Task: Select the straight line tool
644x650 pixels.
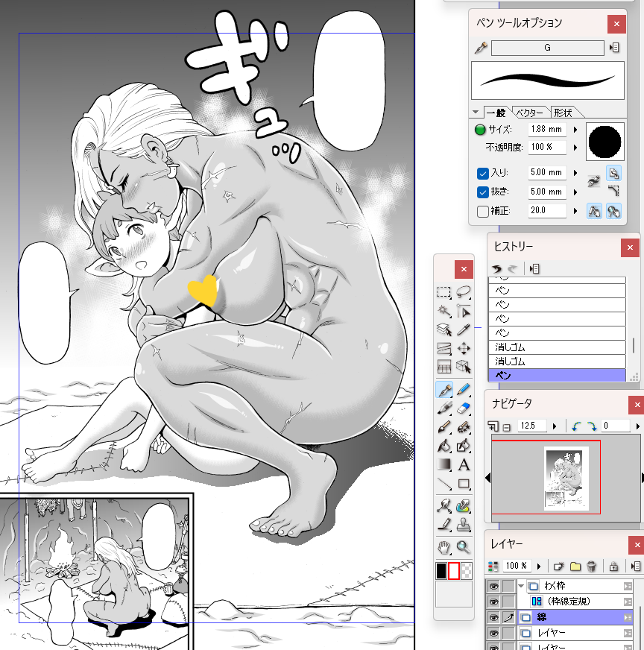Action: (x=443, y=483)
